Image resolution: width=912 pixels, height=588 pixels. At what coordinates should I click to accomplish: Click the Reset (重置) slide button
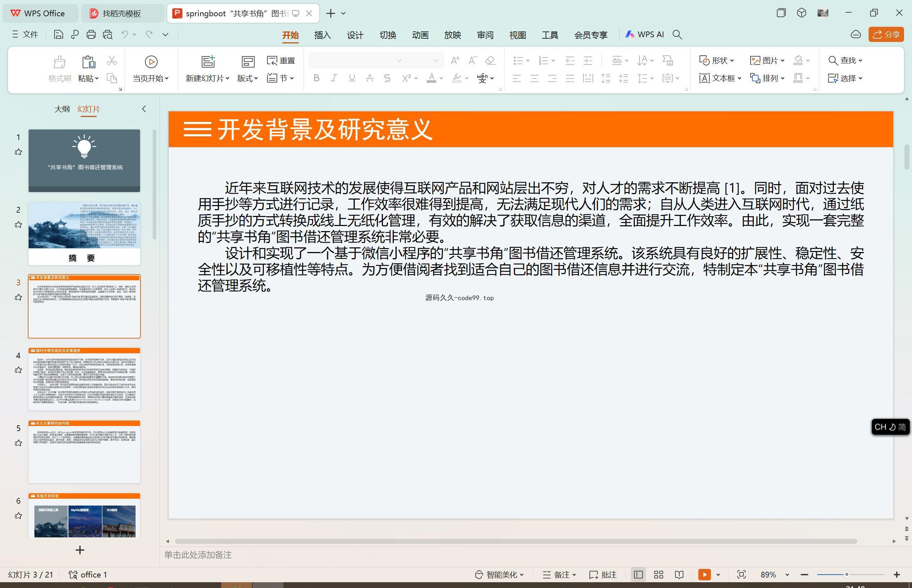pos(281,61)
